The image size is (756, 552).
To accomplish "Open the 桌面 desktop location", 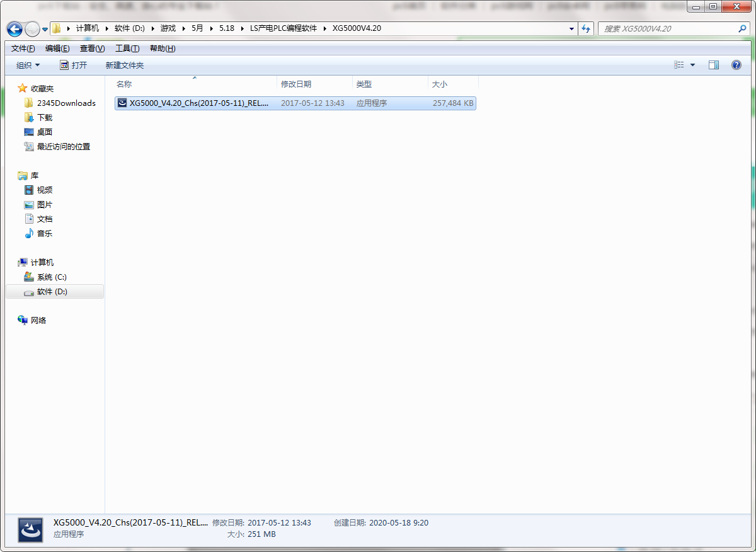I will tap(45, 132).
